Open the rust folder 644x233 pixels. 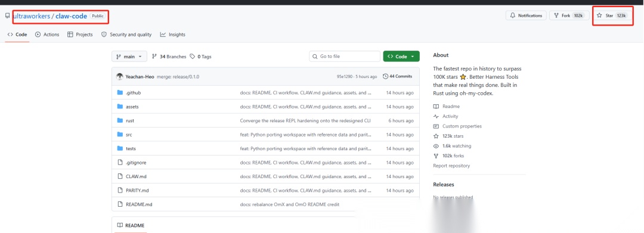click(x=130, y=120)
